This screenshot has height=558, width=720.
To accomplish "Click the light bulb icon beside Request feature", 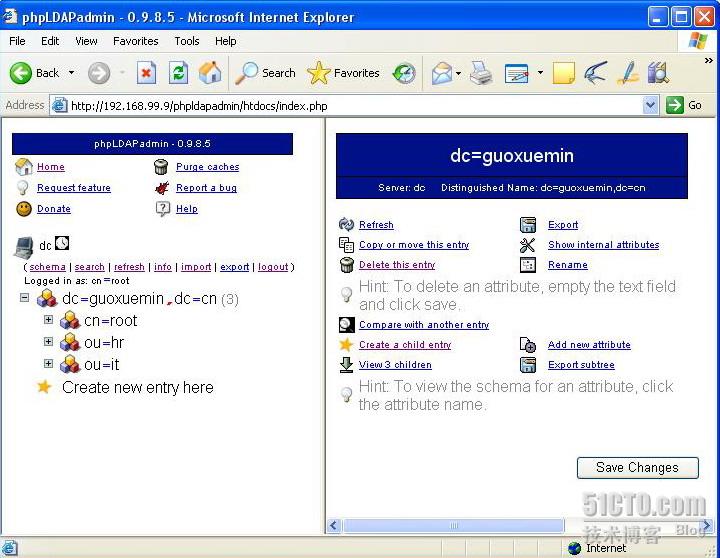I will pyautogui.click(x=22, y=187).
